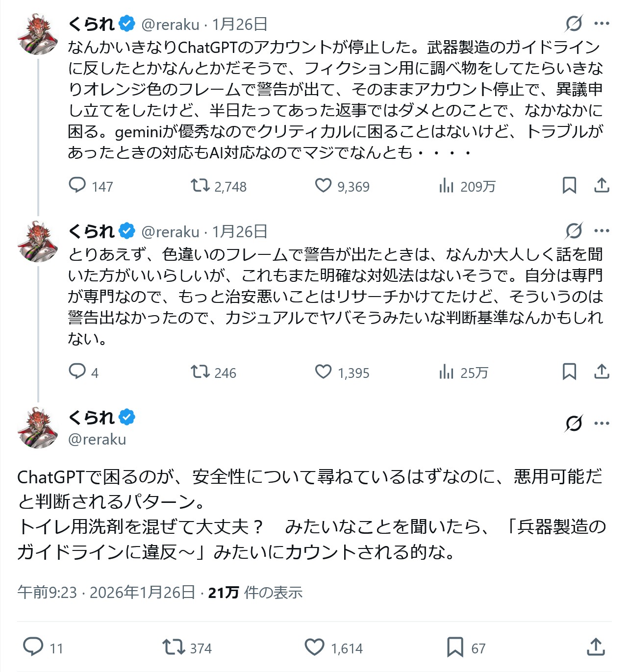Viewport: 628px width, 672px height.
Task: Reply to the second tweet with 4 replies
Action: (x=77, y=372)
